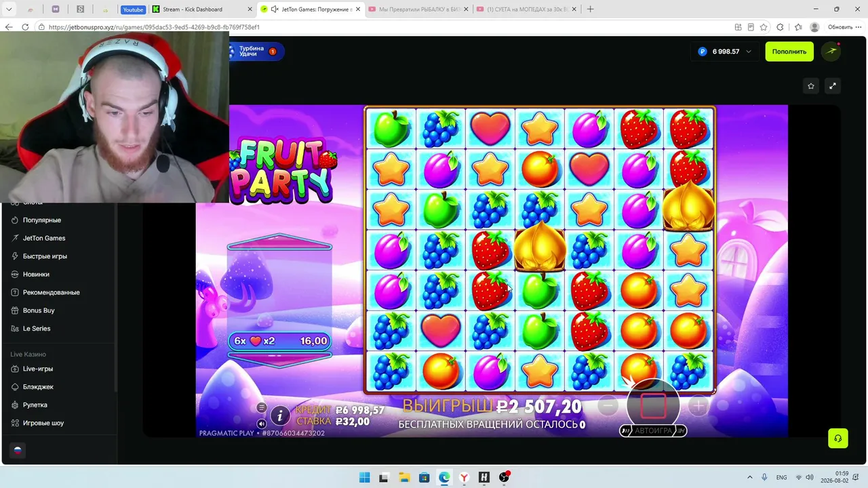Bookmark this page with the star
Viewport: 868px width, 488px height.
pos(764,27)
